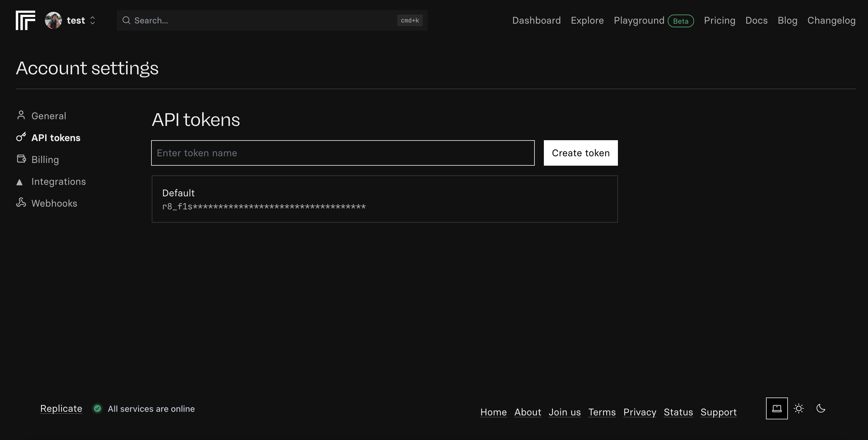The width and height of the screenshot is (868, 440).
Task: Focus the Enter token name field
Action: [343, 153]
